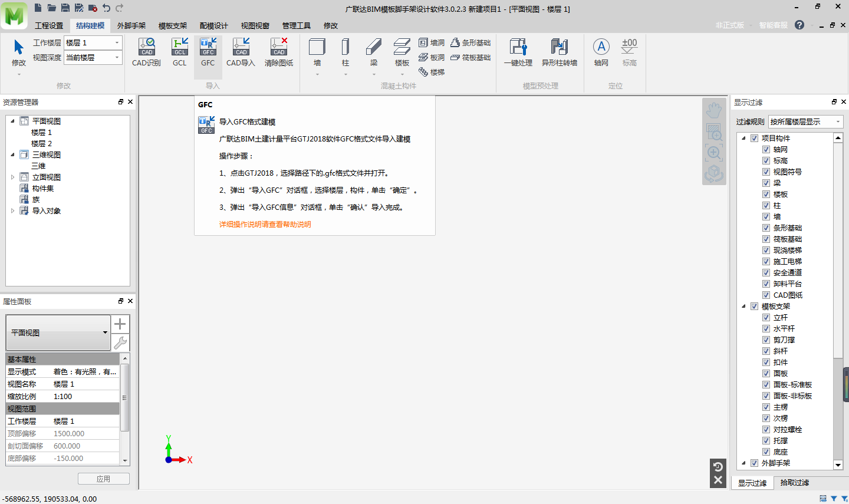The image size is (849, 504).
Task: Switch to the 拾取过滤 tab
Action: click(x=795, y=483)
